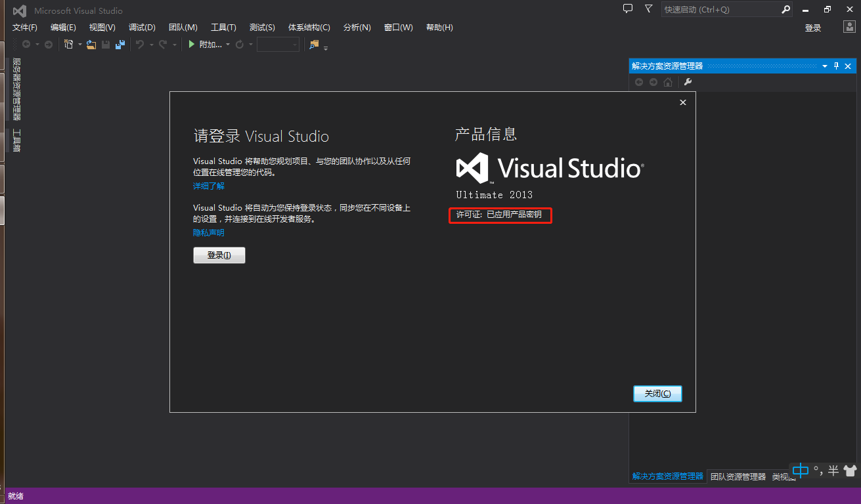Viewport: 861px width, 504px height.
Task: Open Solution Explorer window position dropdown
Action: coord(825,66)
